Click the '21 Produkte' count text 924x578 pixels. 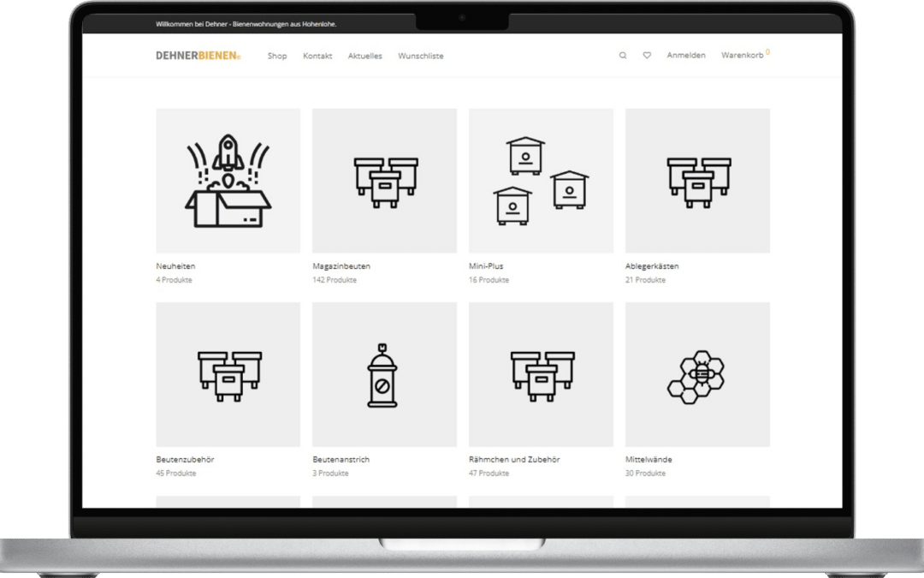(645, 280)
